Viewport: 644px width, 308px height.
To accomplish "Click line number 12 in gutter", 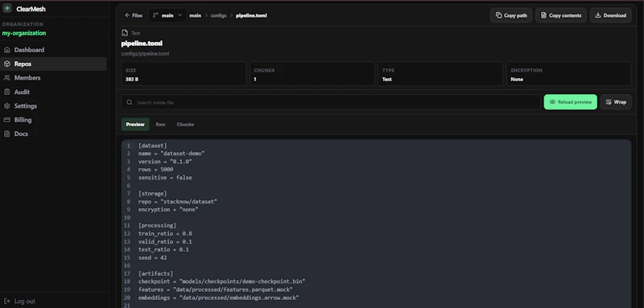I will [x=127, y=234].
